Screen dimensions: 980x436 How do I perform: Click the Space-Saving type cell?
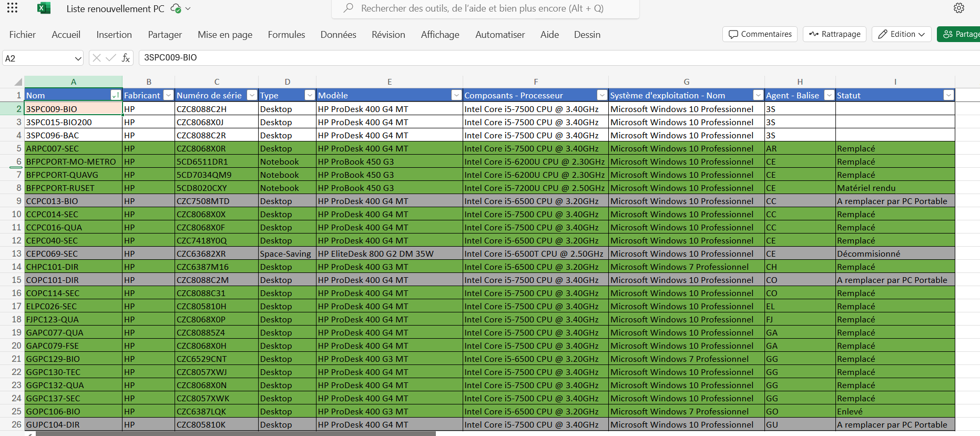(287, 254)
